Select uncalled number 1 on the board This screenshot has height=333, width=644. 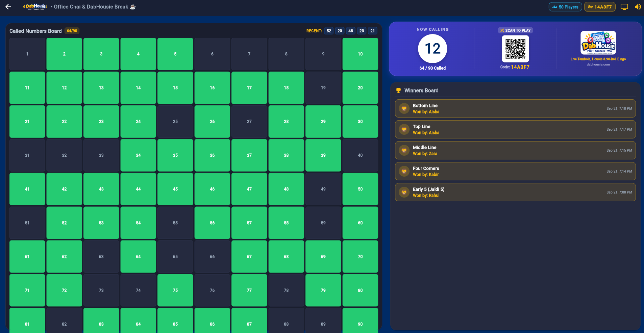[27, 54]
